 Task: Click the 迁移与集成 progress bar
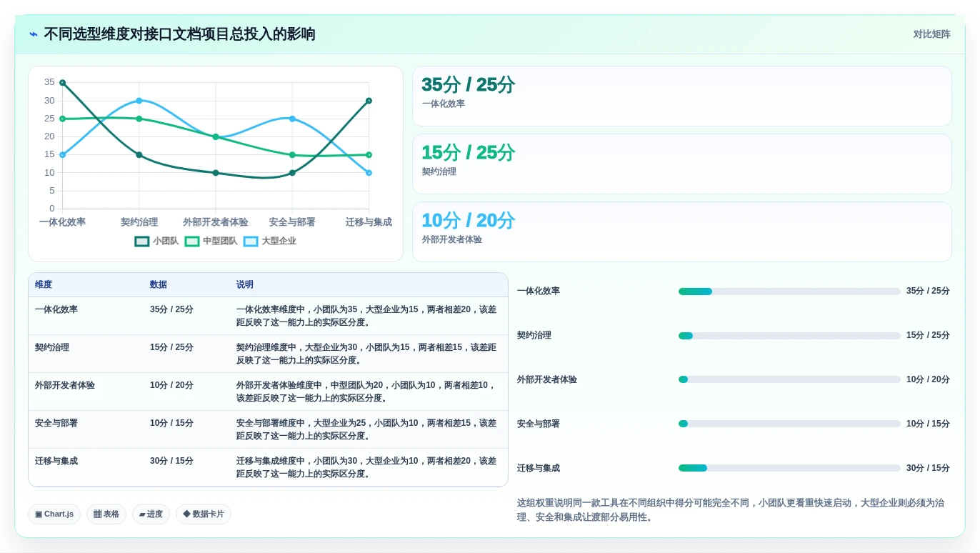point(789,468)
